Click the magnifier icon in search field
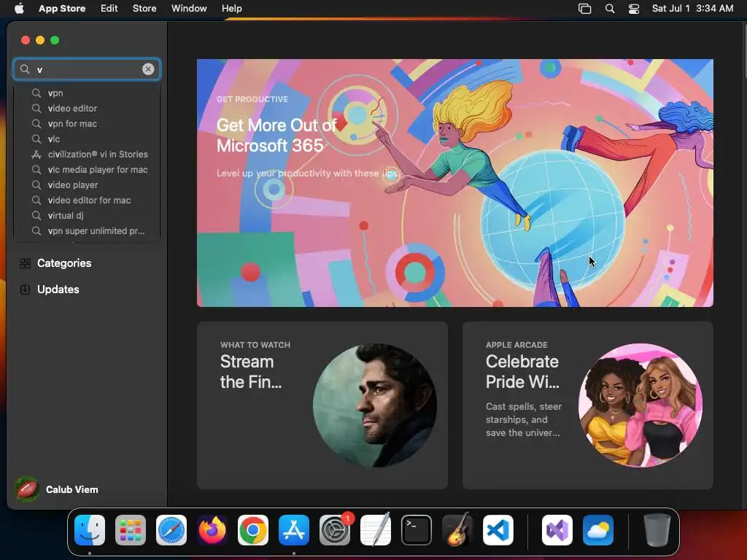The height and width of the screenshot is (560, 747). click(x=25, y=69)
